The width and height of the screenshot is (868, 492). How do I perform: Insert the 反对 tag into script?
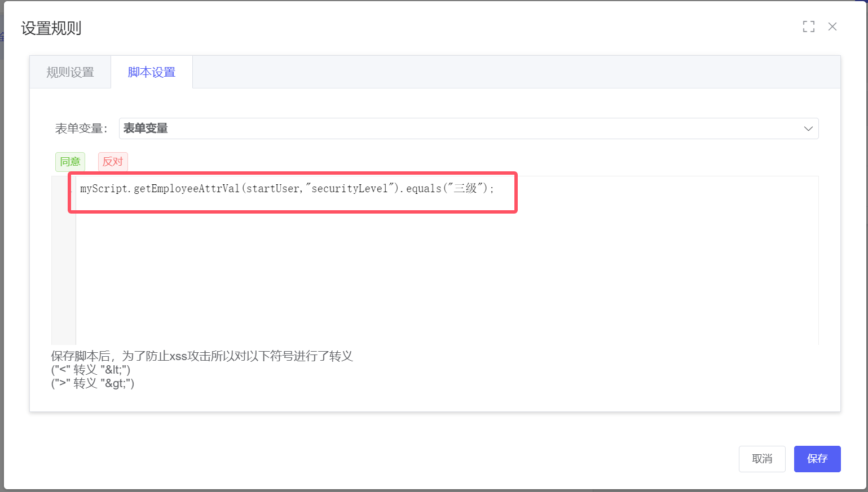(x=113, y=162)
